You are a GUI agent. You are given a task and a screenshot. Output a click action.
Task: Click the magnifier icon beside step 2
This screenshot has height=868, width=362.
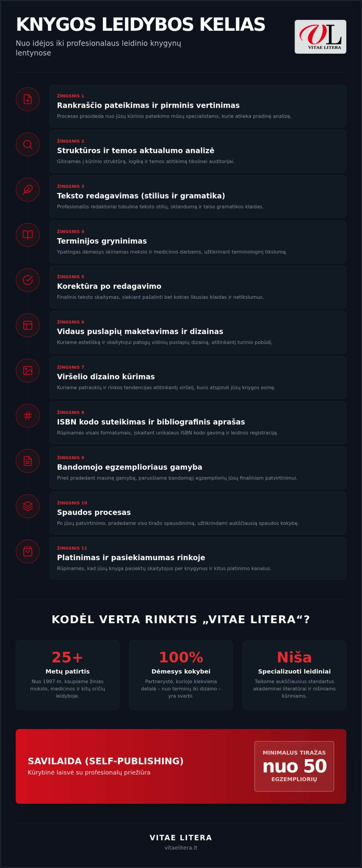28,144
